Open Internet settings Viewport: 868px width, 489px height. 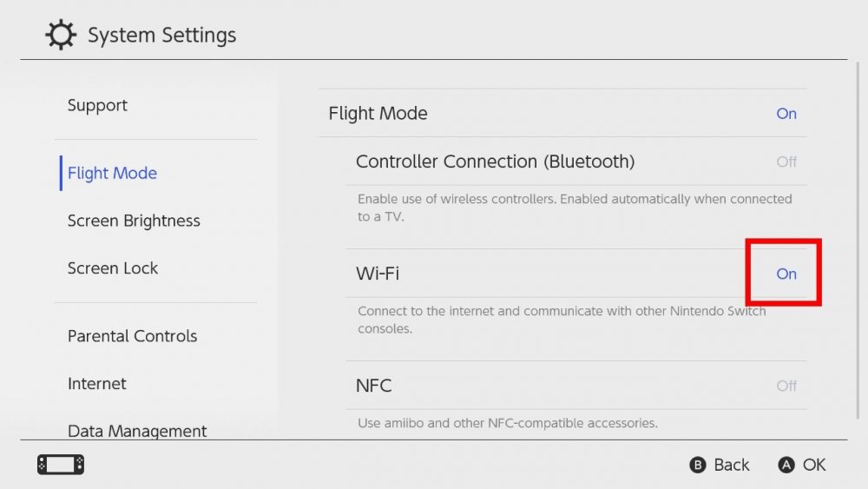coord(96,384)
